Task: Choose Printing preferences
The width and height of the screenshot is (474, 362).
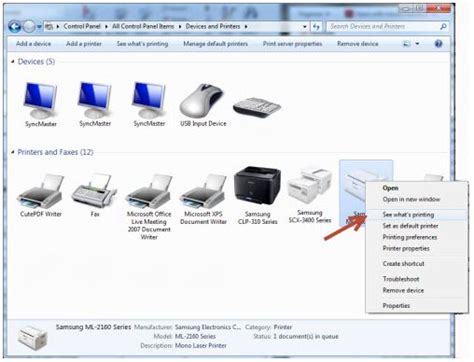Action: point(410,237)
